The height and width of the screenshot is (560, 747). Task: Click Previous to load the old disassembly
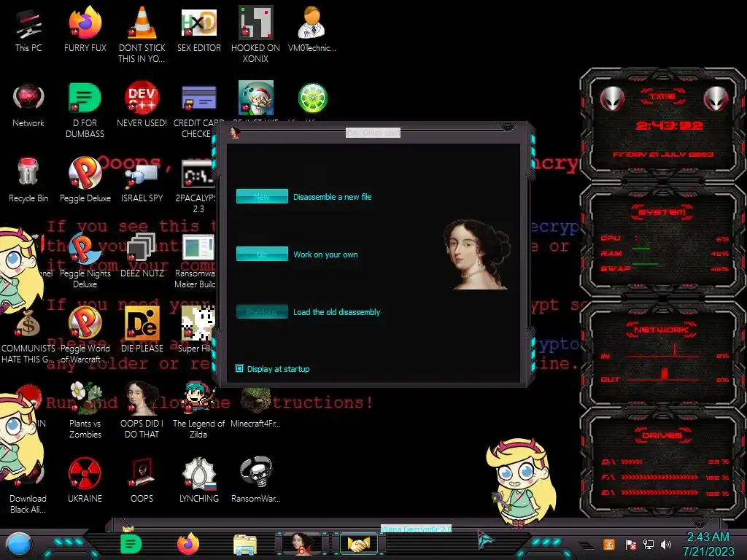click(x=262, y=312)
